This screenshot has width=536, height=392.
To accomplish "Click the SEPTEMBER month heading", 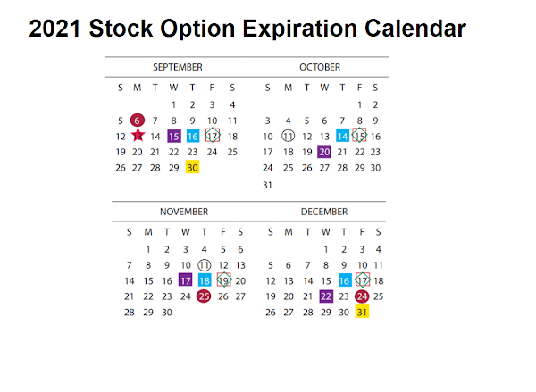I will click(178, 67).
